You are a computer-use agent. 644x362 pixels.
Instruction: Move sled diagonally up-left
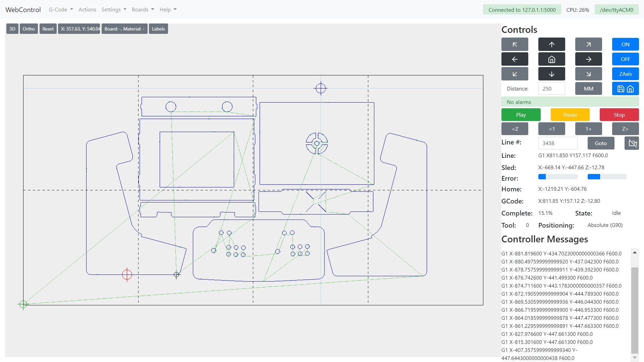[x=515, y=44]
